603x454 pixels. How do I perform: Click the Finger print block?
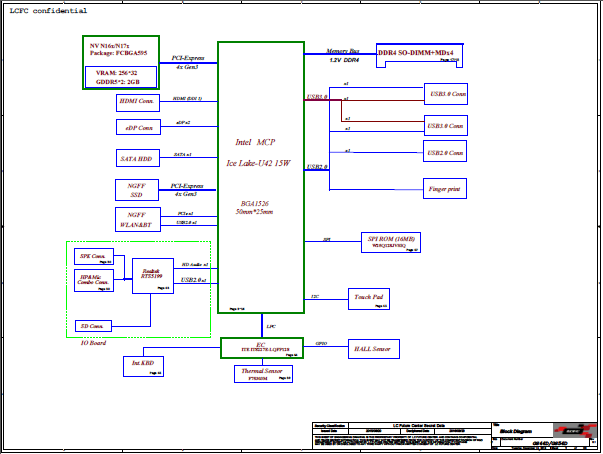click(x=445, y=188)
